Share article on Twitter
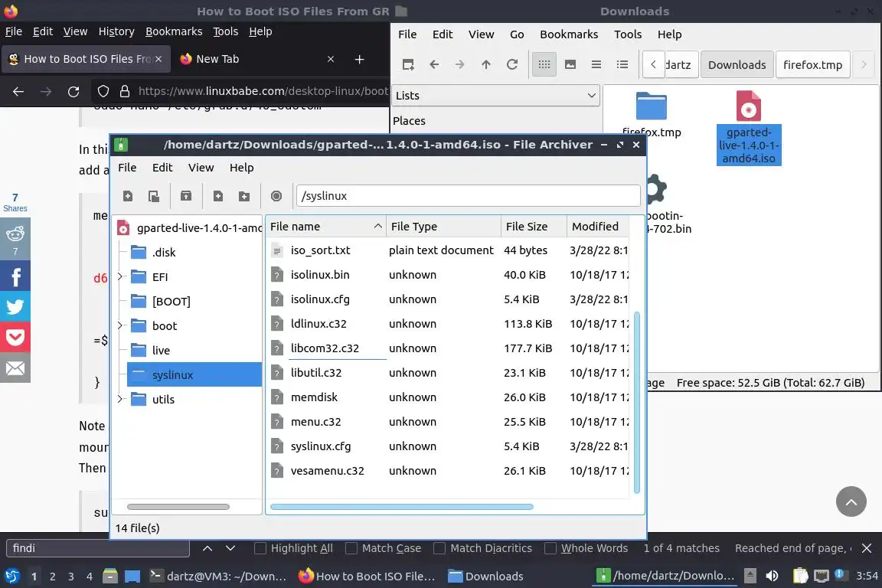Screen dimensions: 882x588 pos(15,307)
